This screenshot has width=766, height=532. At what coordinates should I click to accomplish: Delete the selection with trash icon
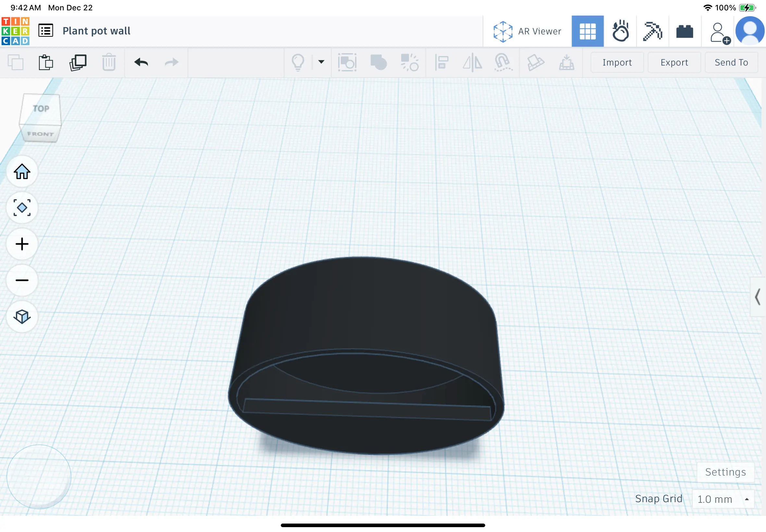[x=109, y=62]
